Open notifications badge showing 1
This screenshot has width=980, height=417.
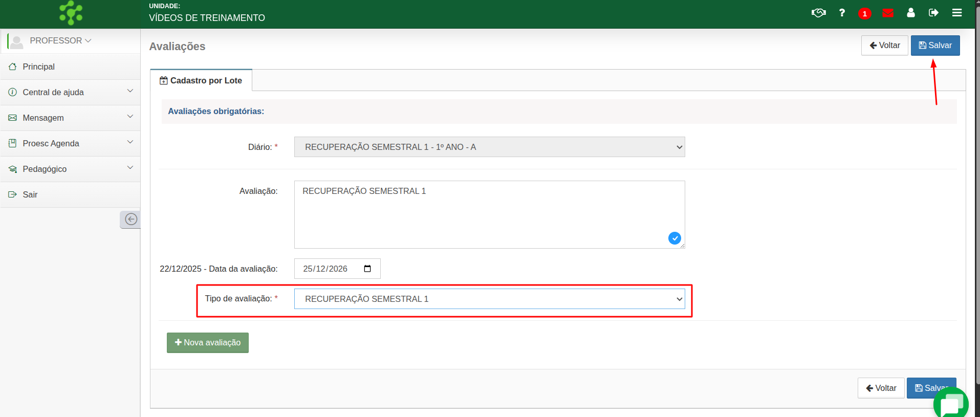point(864,13)
